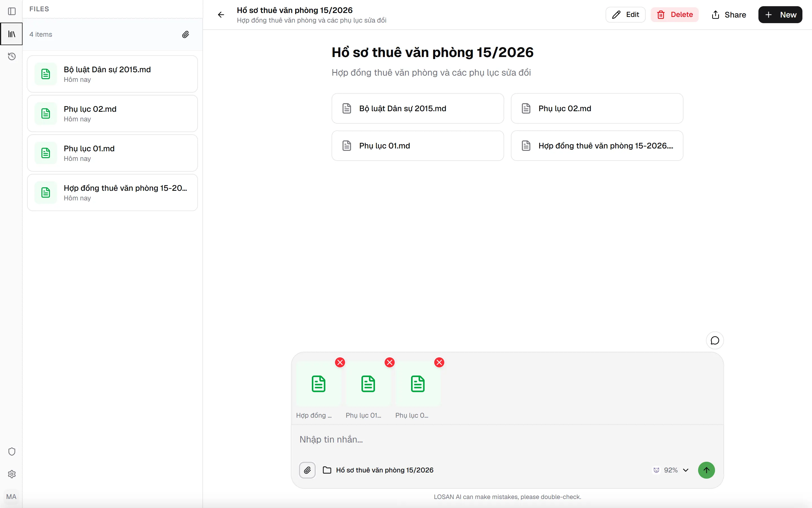Open Bộ luật Dân sự 2015.md card in main area

pos(418,109)
